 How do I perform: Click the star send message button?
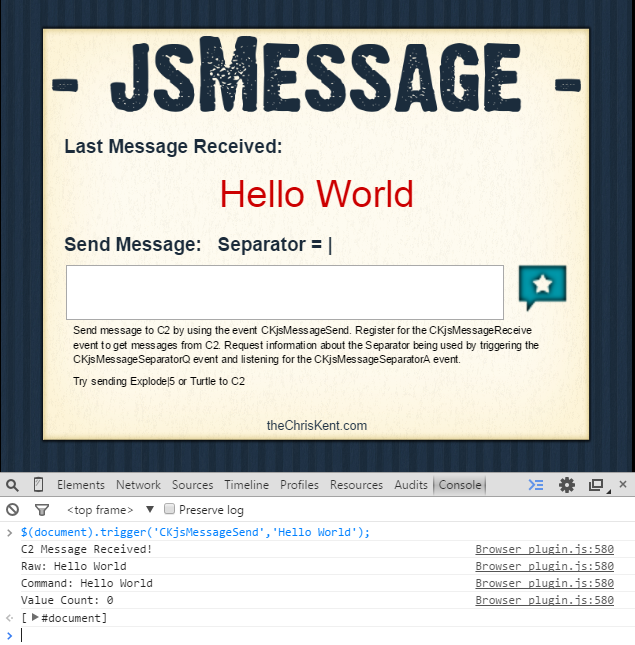542,287
